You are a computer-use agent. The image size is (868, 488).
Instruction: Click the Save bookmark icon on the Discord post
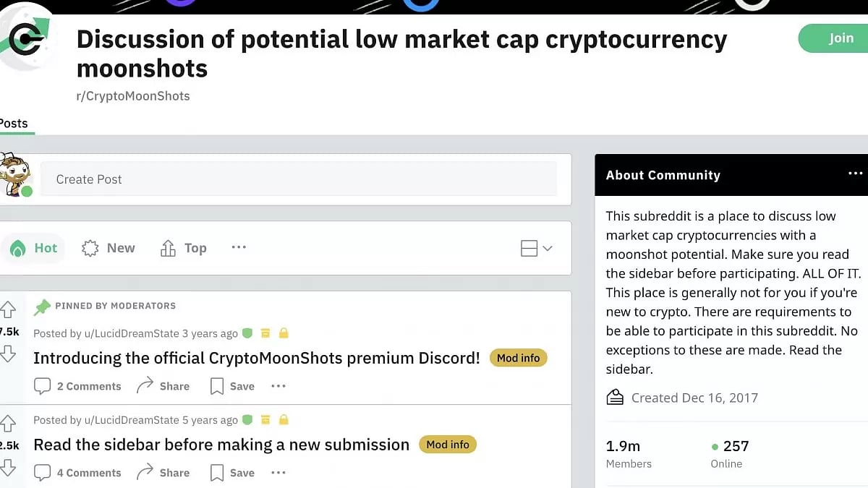pyautogui.click(x=215, y=385)
